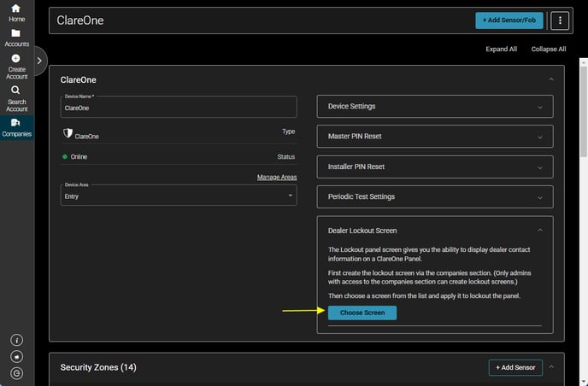This screenshot has width=588, height=386.
Task: Click the announcements megaphone icon
Action: pyautogui.click(x=16, y=357)
